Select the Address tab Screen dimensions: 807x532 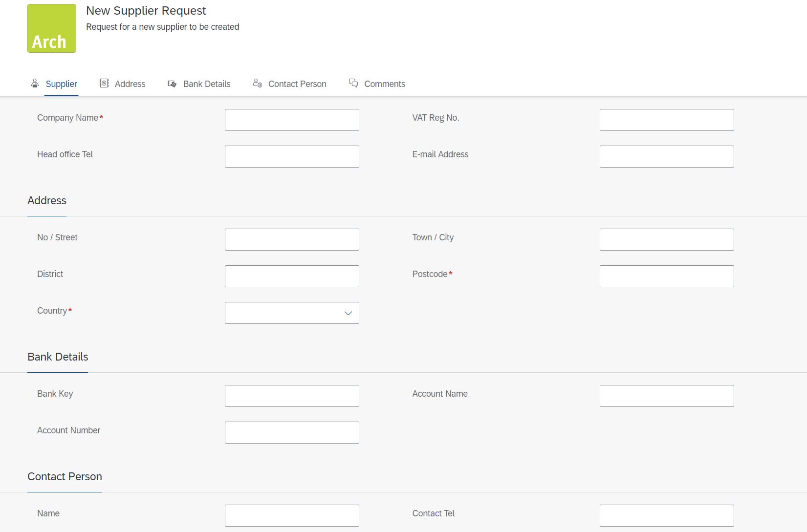130,84
